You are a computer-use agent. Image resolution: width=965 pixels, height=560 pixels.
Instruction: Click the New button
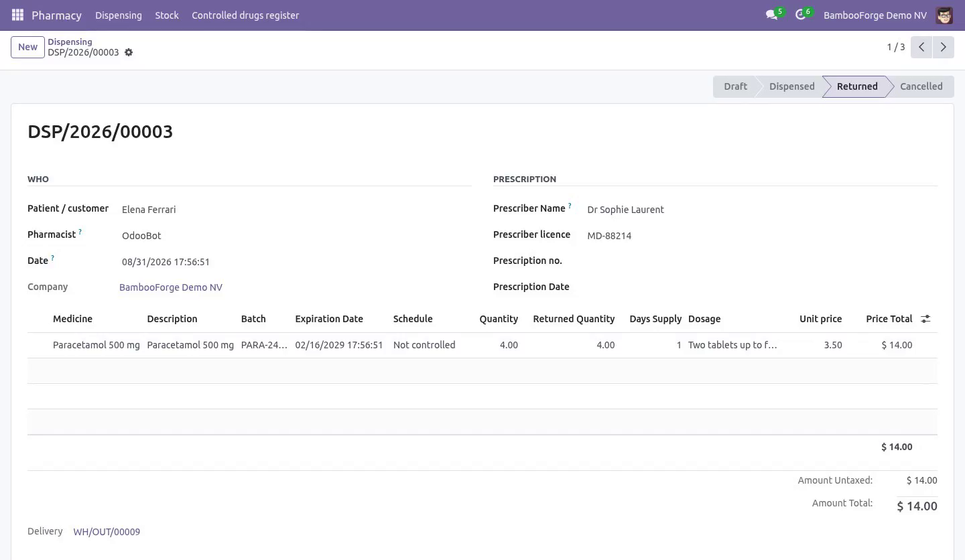click(27, 47)
